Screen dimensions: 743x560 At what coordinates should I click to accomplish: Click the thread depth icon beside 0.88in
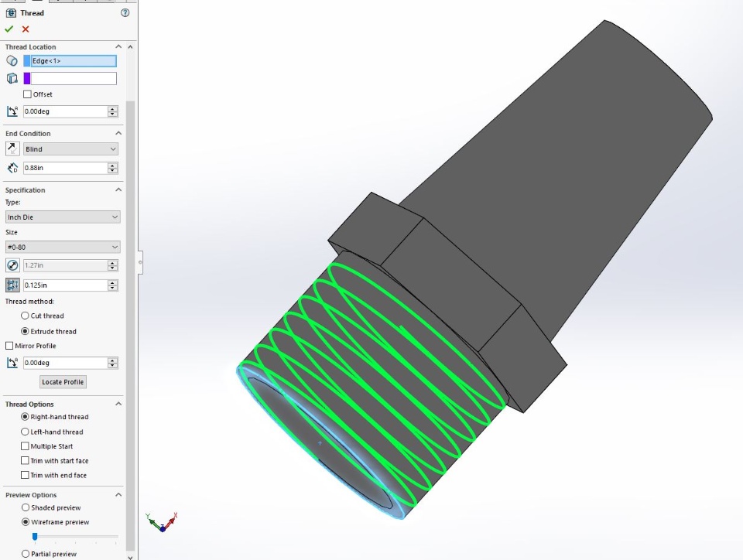point(12,168)
